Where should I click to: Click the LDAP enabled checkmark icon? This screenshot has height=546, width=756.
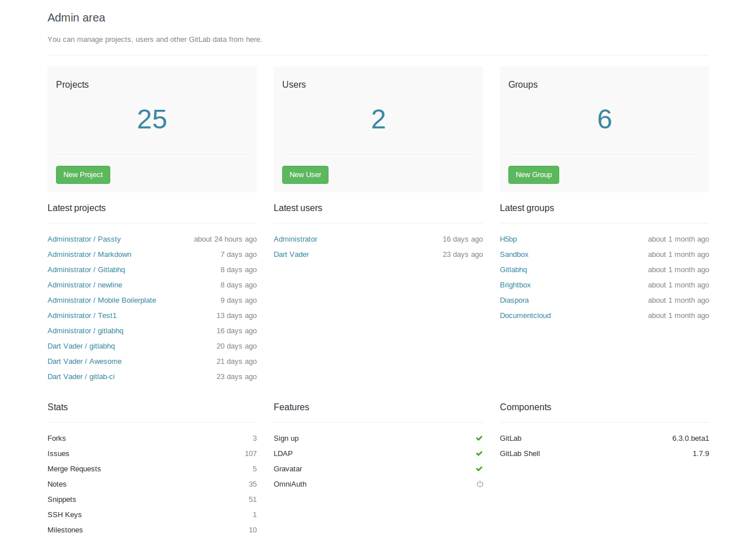click(x=479, y=454)
